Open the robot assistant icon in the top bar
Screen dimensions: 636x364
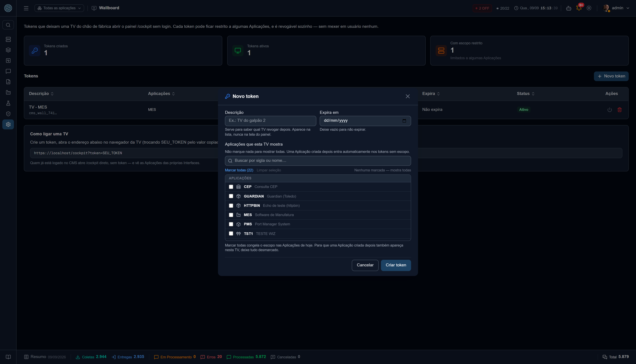tap(569, 8)
